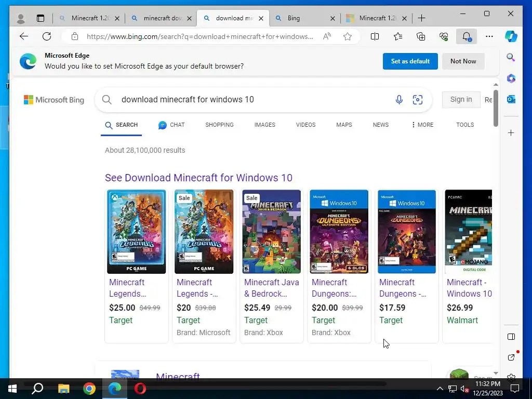This screenshot has width=532, height=399.
Task: Switch to first 'Minecraft 1.20' tab
Action: pyautogui.click(x=88, y=18)
